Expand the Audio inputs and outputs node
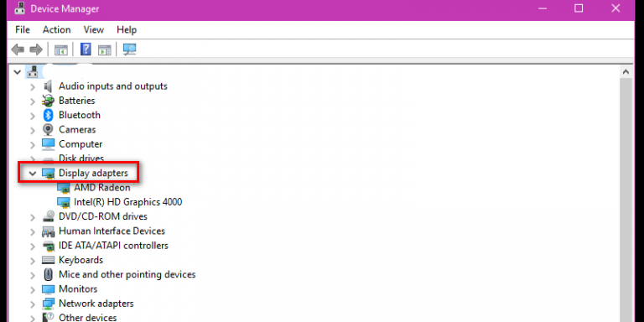Viewport: 644px width, 322px height. (33, 86)
